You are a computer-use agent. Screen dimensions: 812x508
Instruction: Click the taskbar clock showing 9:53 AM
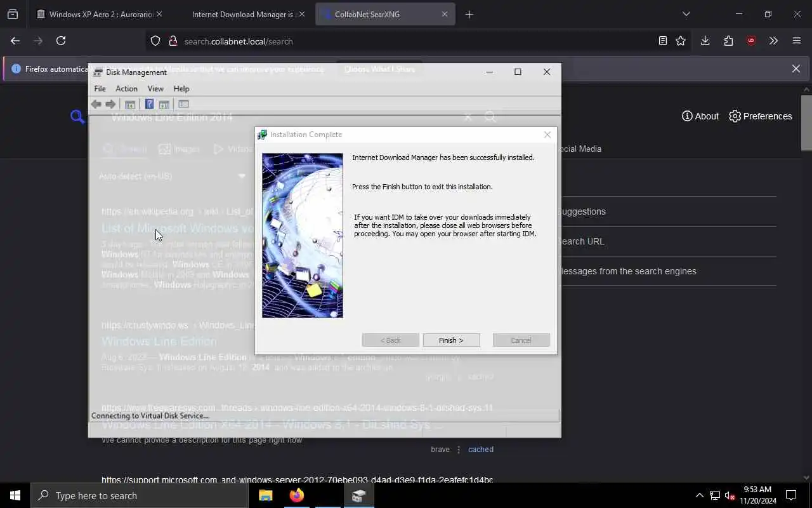click(757, 495)
